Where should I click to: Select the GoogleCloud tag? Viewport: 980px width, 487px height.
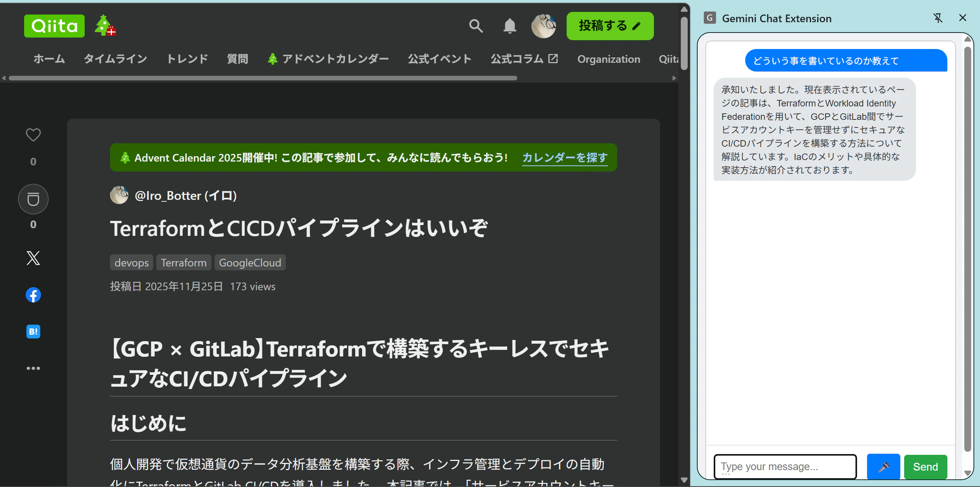click(250, 263)
